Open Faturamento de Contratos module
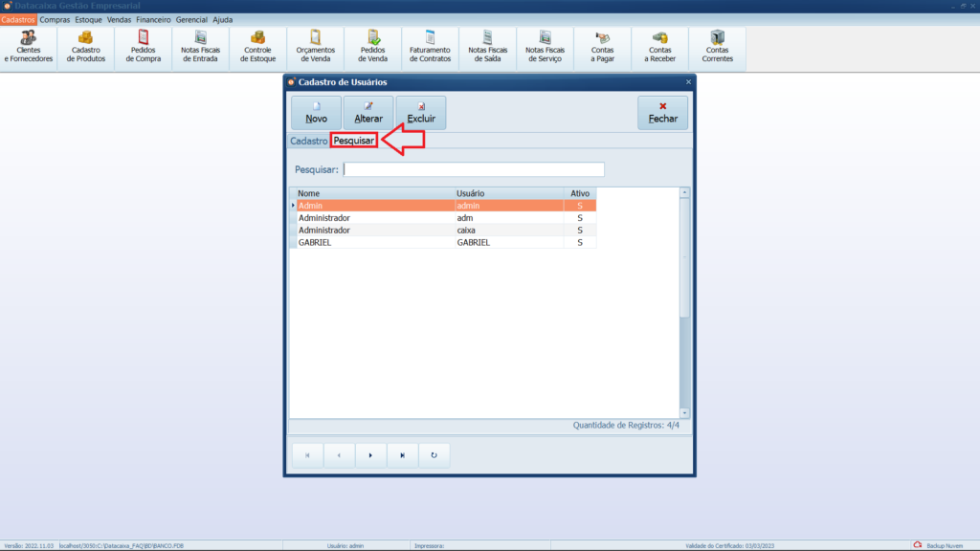 pyautogui.click(x=430, y=47)
